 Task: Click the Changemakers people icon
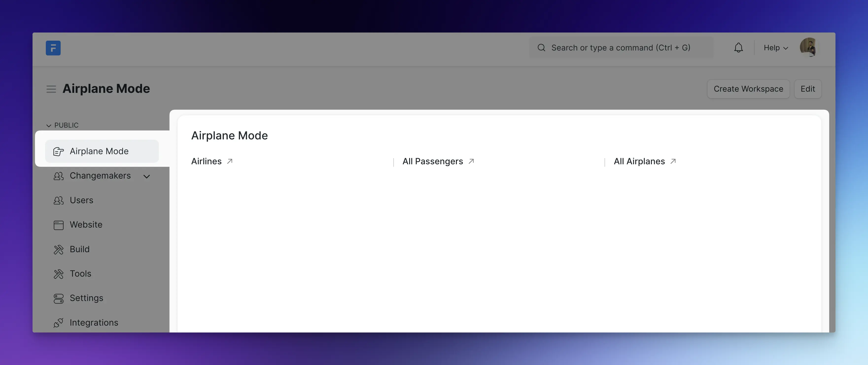pyautogui.click(x=58, y=176)
